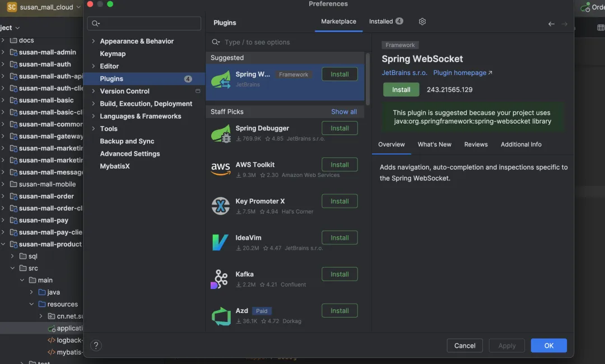Click the plugin search field

click(291, 43)
